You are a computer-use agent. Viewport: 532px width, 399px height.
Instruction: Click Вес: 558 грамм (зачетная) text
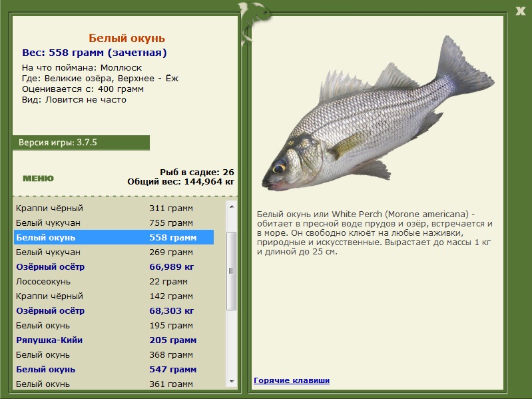tap(95, 53)
